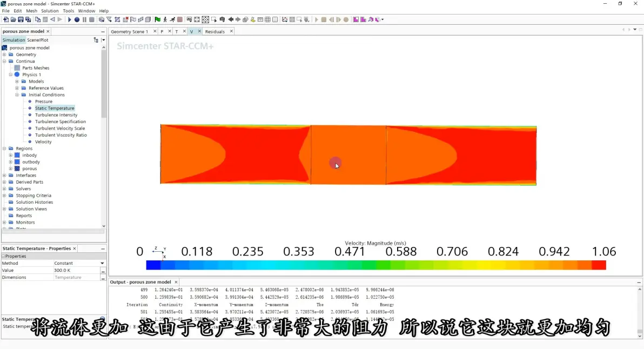Open the Solution menu
Screen dimensions: 644x349
click(50, 11)
